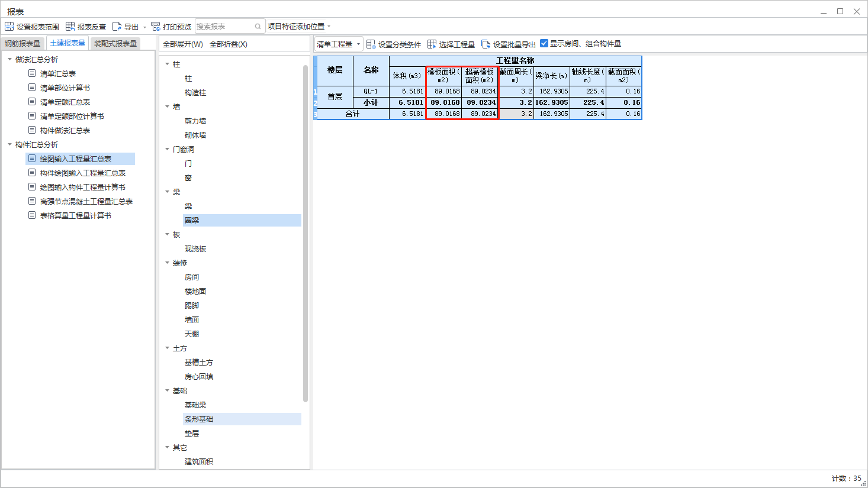Image resolution: width=868 pixels, height=488 pixels.
Task: Click the document icon beside 清单定额汇总表
Action: pos(32,102)
